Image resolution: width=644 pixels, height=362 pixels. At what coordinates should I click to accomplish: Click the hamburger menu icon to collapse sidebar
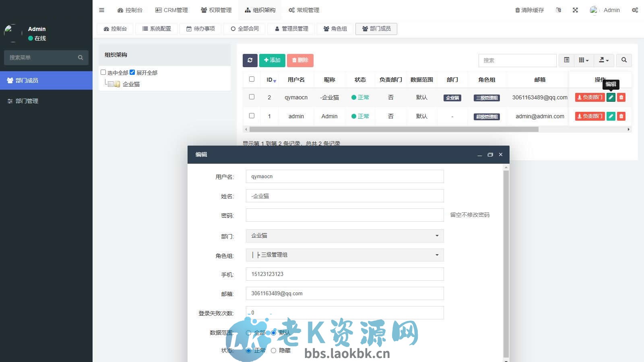pyautogui.click(x=101, y=10)
